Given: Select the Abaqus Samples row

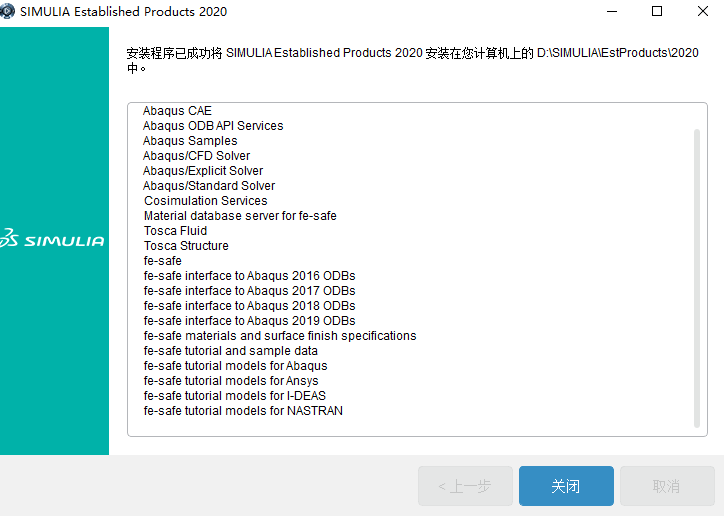Looking at the screenshot, I should click(x=190, y=141).
